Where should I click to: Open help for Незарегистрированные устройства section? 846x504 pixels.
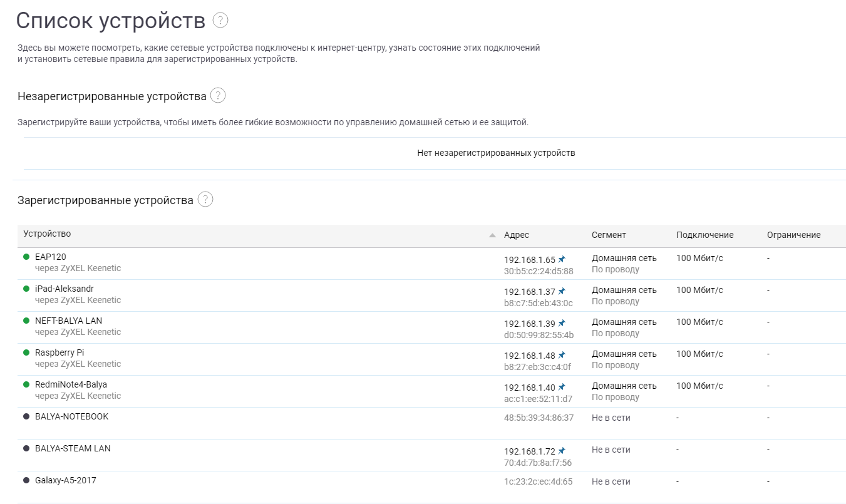click(x=217, y=96)
